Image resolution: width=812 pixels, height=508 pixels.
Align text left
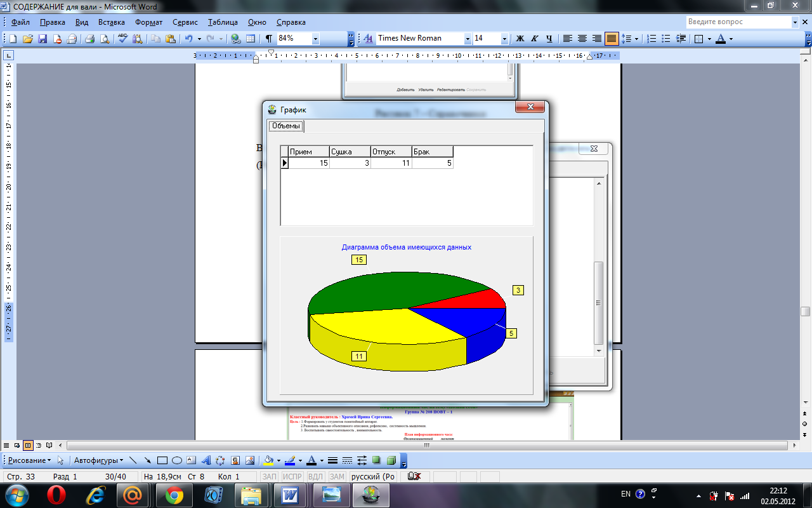pyautogui.click(x=568, y=39)
